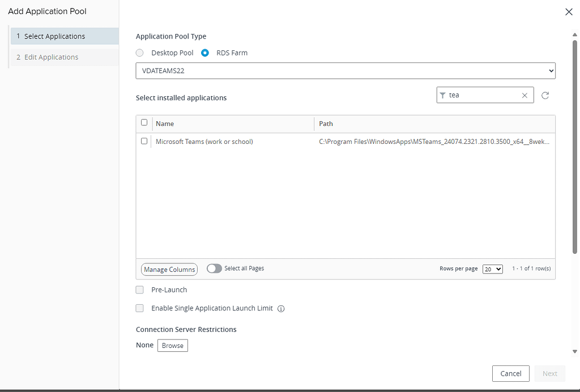Click the refresh applications list icon
Viewport: 580px width, 392px height.
(x=545, y=96)
